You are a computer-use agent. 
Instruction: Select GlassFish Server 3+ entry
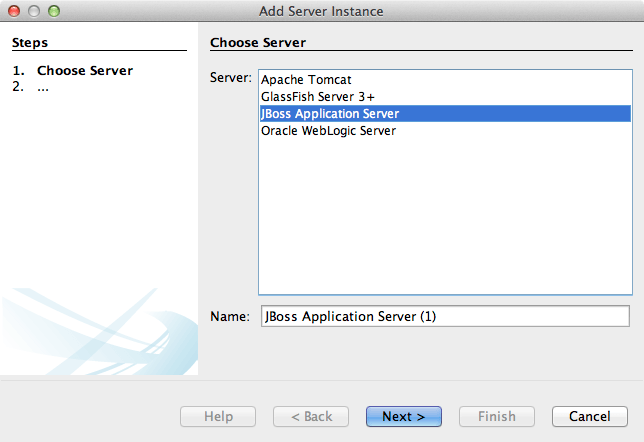click(445, 97)
